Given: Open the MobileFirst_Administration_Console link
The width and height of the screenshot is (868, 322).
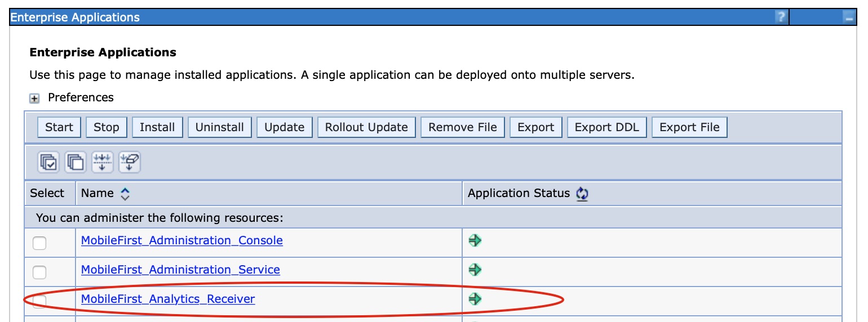Looking at the screenshot, I should [x=182, y=240].
